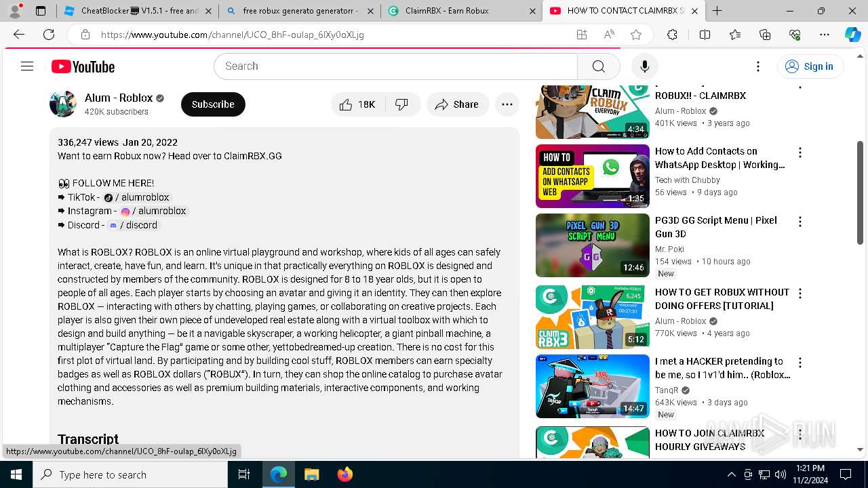Open TanqR channel link
Screen dimensions: 868x488
[x=667, y=390]
